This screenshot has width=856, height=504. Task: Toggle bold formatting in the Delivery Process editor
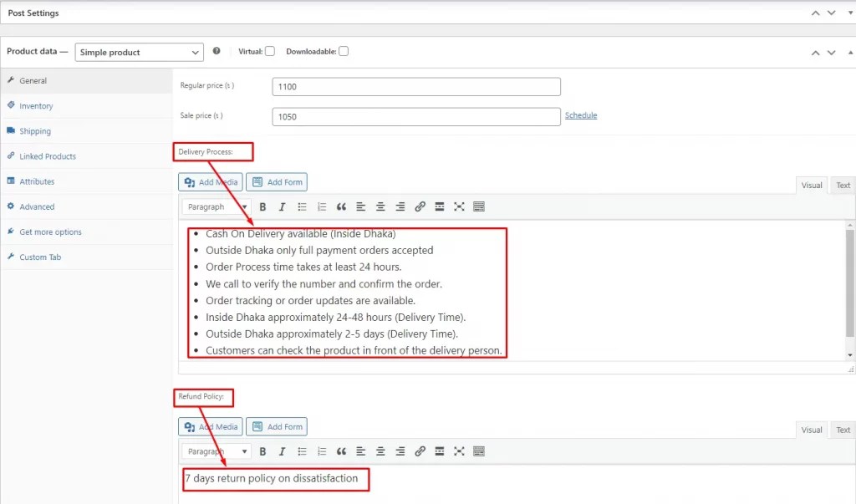click(x=262, y=206)
